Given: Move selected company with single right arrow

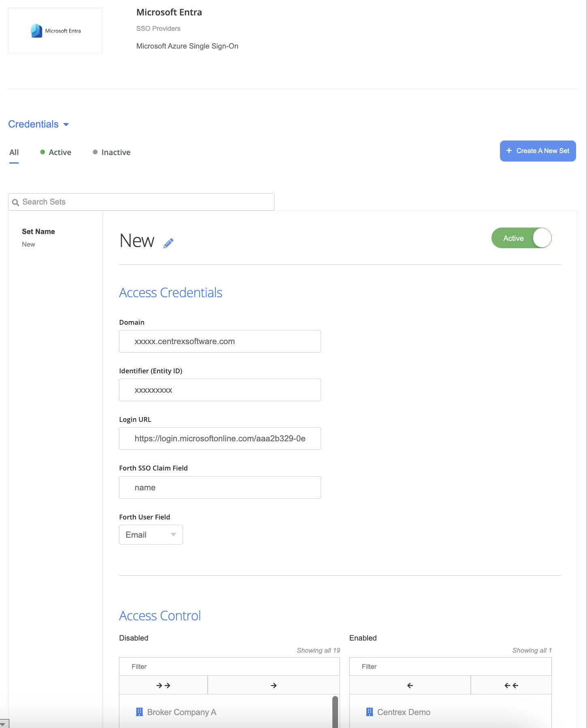Looking at the screenshot, I should click(274, 685).
